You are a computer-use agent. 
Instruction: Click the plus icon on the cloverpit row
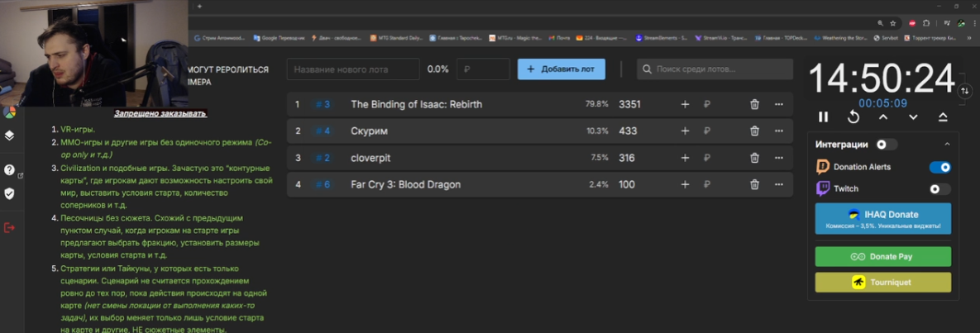point(685,158)
